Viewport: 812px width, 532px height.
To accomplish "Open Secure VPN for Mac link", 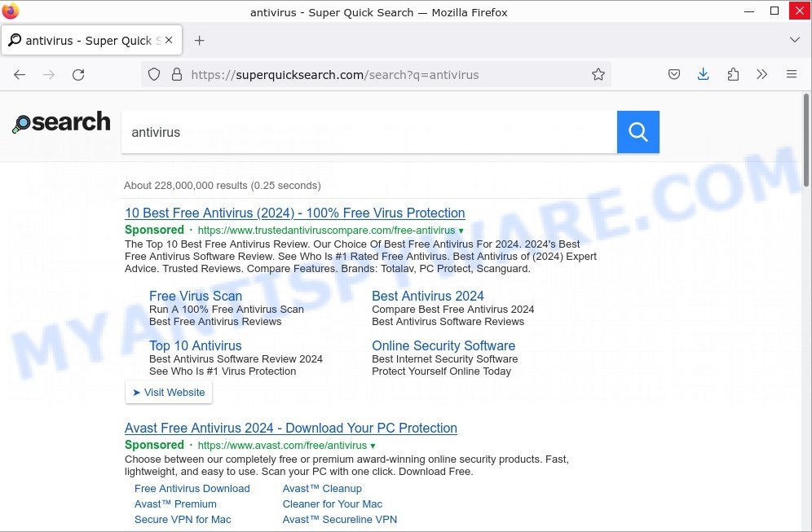I will pos(183,520).
